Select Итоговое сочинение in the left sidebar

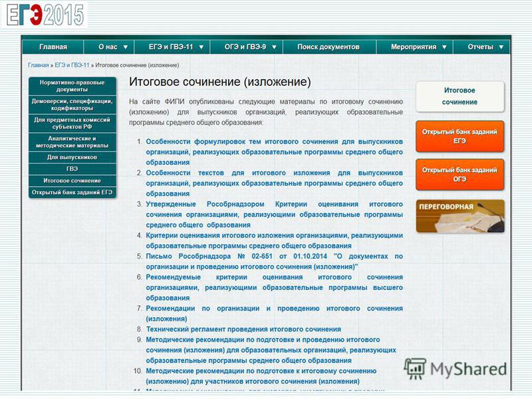click(x=72, y=180)
